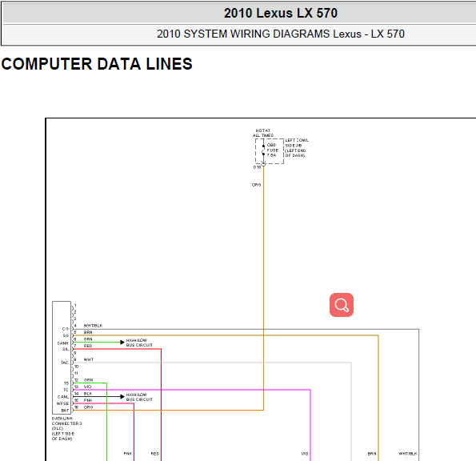Click the GRN label at pin 6
The height and width of the screenshot is (461, 476).
(88, 339)
